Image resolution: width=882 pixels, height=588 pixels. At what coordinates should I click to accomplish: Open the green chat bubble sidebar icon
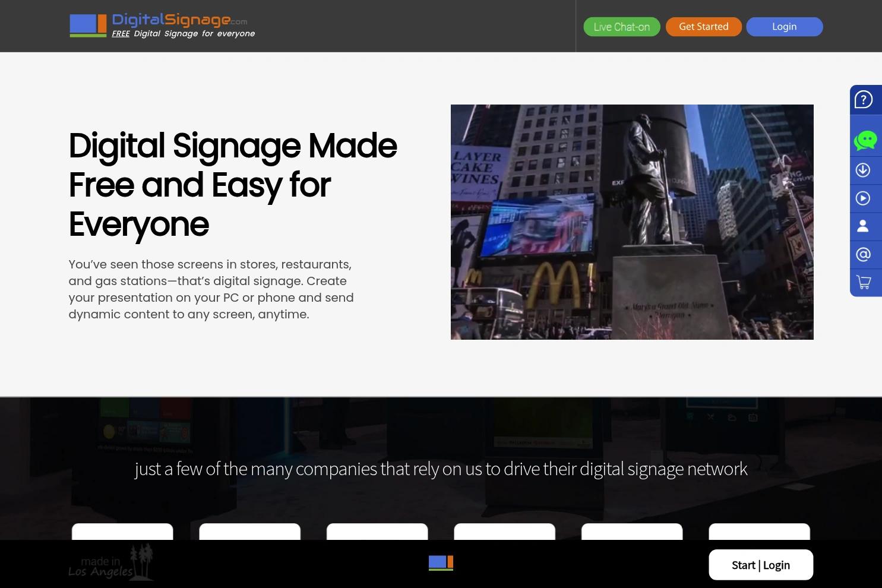click(x=865, y=140)
